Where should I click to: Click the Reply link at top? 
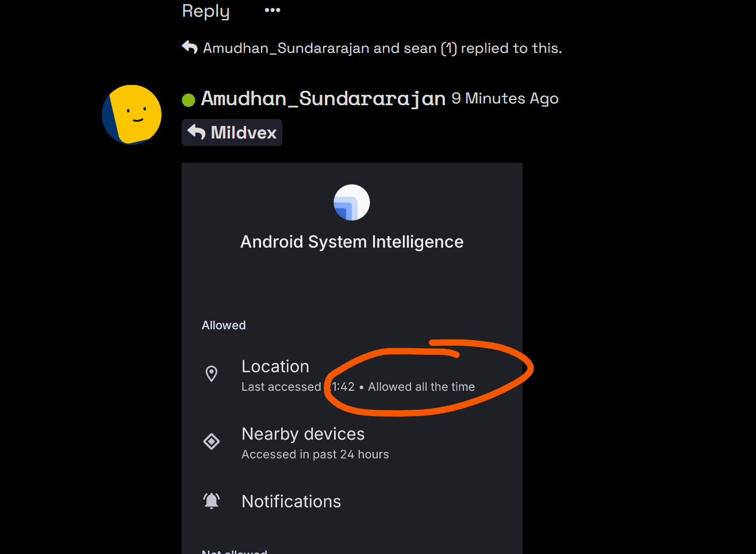pos(206,11)
